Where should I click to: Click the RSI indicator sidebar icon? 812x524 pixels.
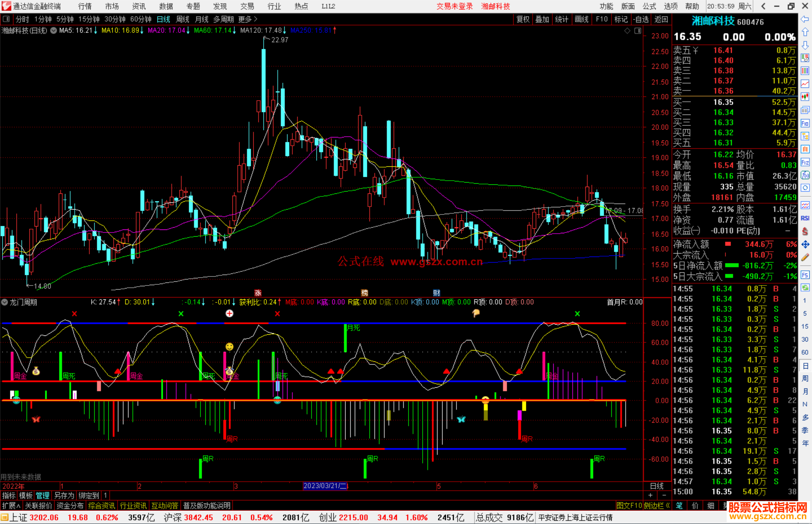pos(805,218)
